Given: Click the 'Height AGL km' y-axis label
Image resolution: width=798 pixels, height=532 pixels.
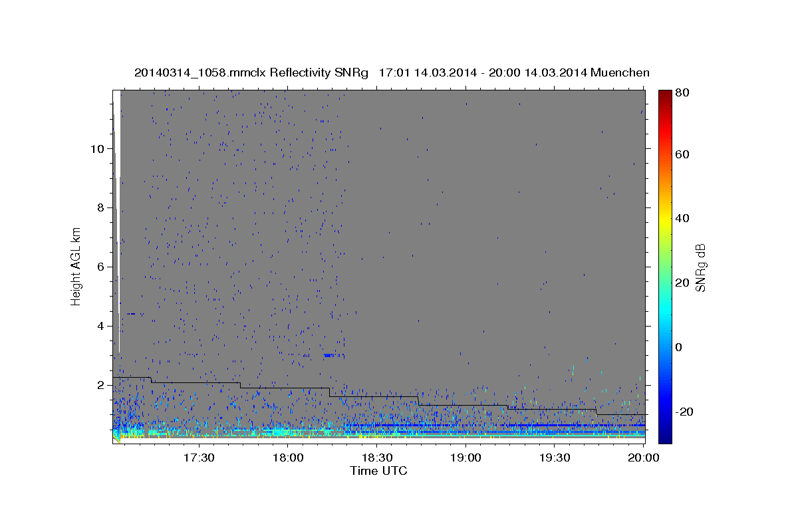Looking at the screenshot, I should click(76, 265).
